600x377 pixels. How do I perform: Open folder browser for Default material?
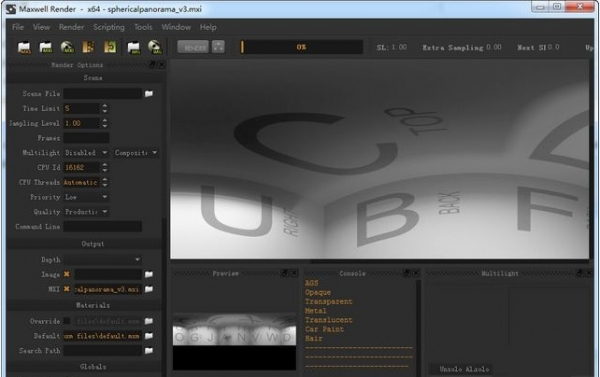pos(148,336)
